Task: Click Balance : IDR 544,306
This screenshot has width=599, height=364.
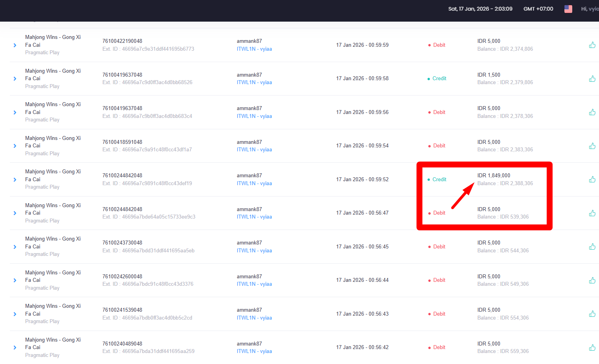Action: pyautogui.click(x=503, y=251)
